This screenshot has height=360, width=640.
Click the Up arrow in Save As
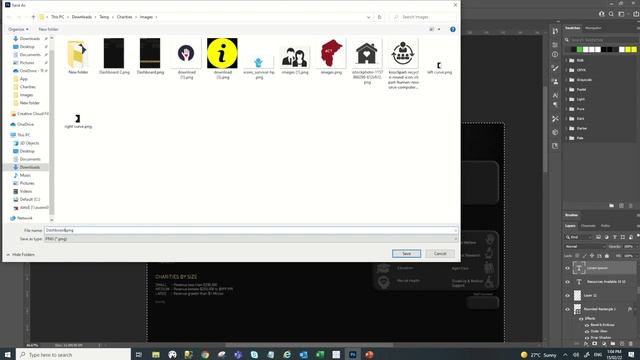[x=33, y=17]
